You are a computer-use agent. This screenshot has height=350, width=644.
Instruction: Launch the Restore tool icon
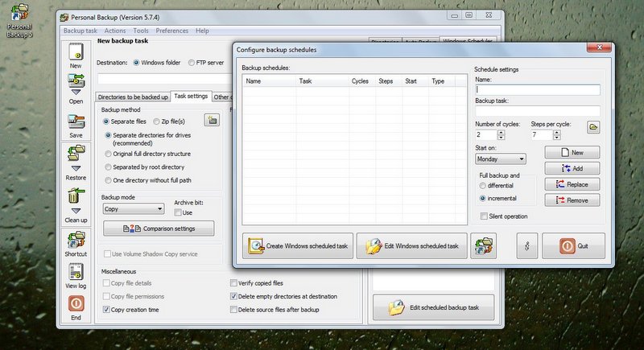pyautogui.click(x=76, y=154)
